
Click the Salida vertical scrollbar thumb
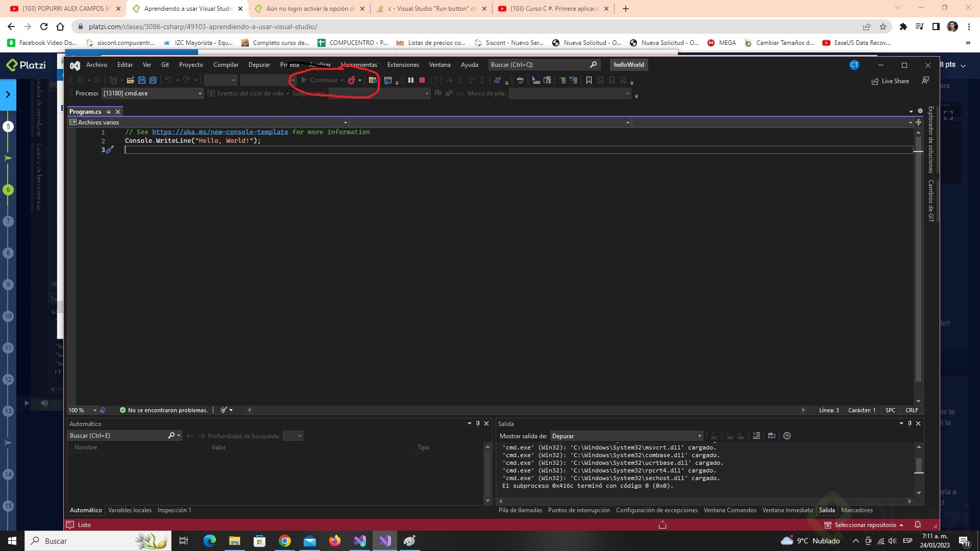919,465
